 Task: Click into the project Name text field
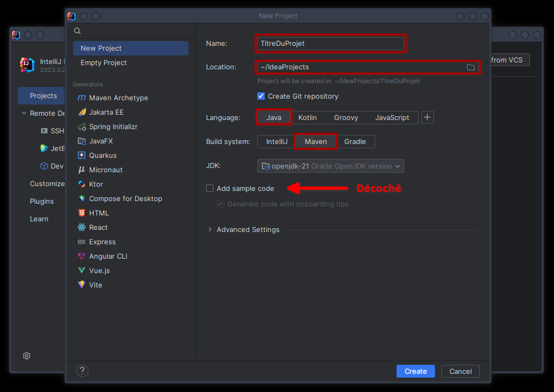pyautogui.click(x=330, y=44)
